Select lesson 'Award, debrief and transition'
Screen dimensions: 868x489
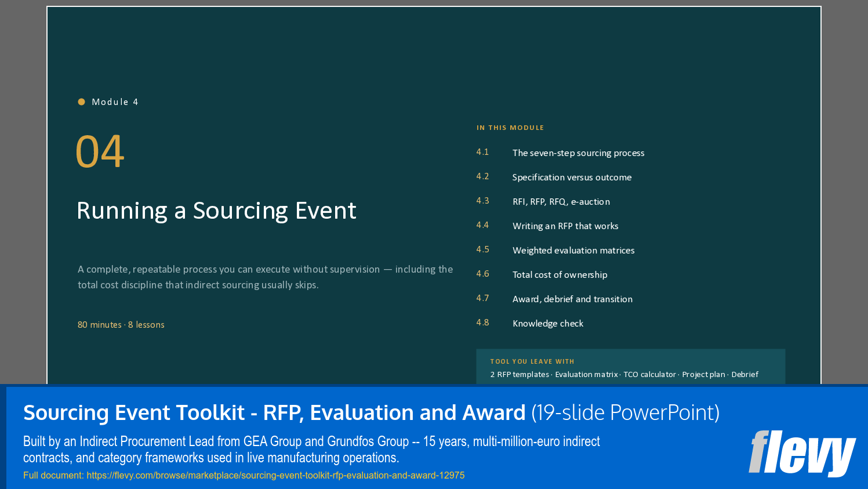click(572, 299)
